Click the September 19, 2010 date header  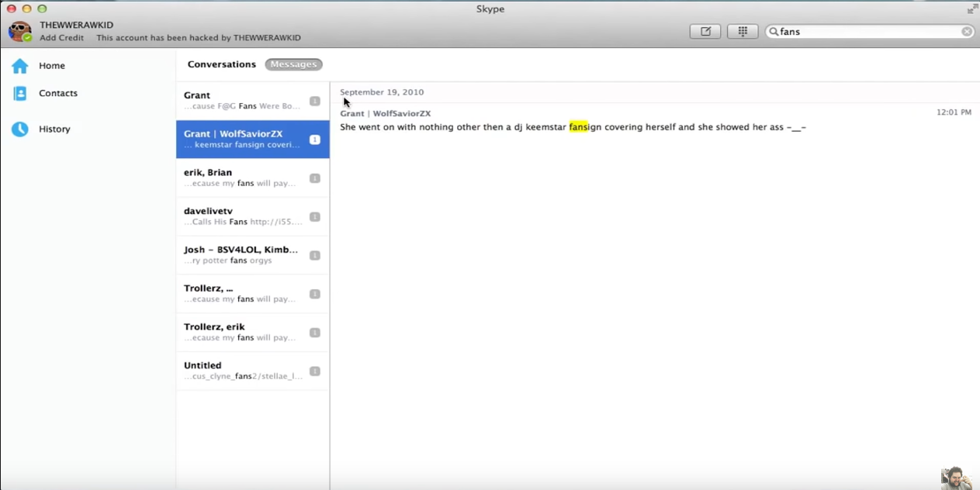382,92
